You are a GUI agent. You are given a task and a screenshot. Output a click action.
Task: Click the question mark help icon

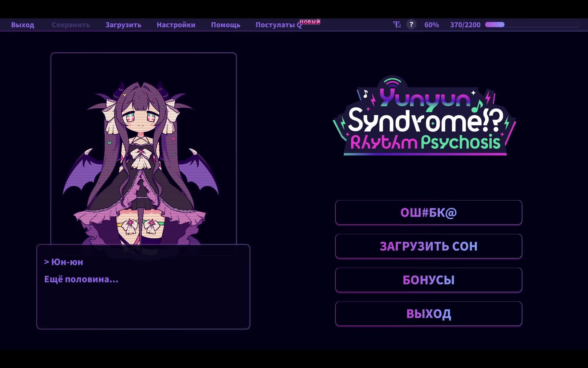[x=411, y=24]
